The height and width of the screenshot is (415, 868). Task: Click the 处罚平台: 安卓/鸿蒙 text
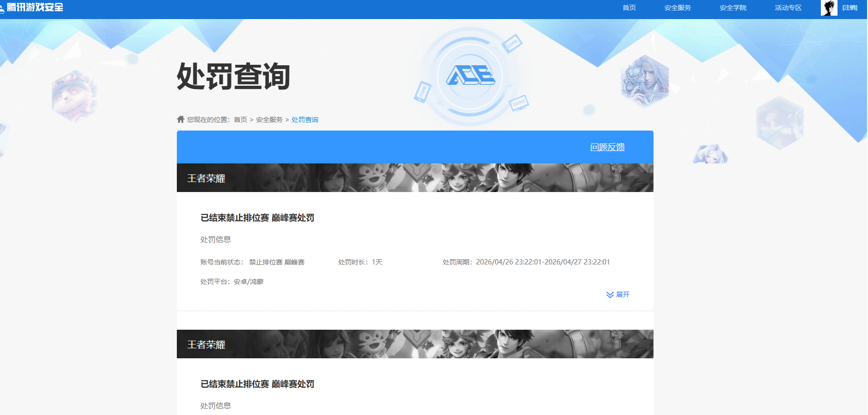coord(232,282)
